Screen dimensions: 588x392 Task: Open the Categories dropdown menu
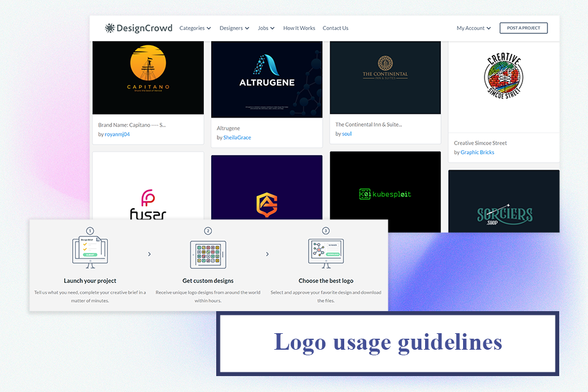click(195, 28)
